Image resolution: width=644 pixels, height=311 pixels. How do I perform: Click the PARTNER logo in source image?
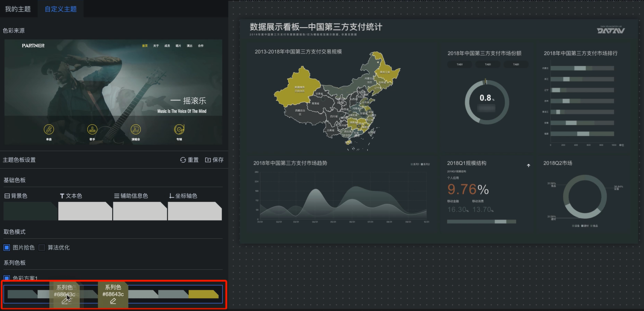[x=33, y=46]
